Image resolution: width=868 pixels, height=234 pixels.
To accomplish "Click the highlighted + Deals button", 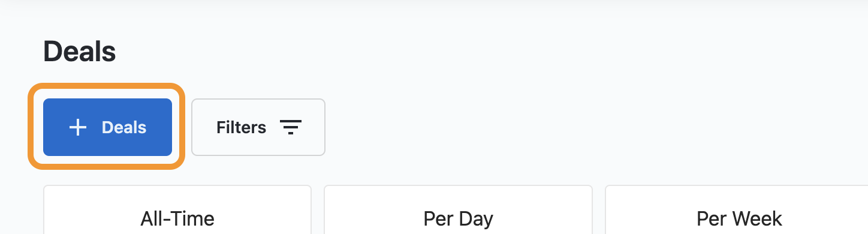I will pyautogui.click(x=108, y=127).
